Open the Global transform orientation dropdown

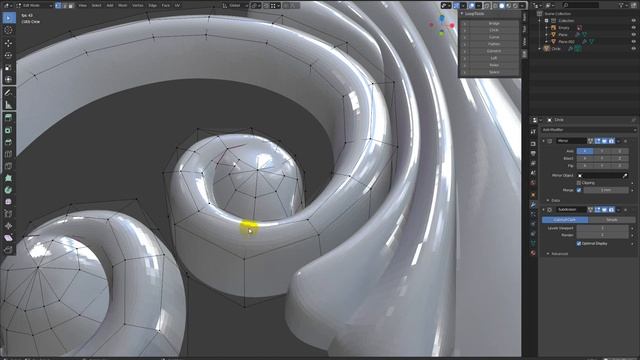click(x=236, y=5)
